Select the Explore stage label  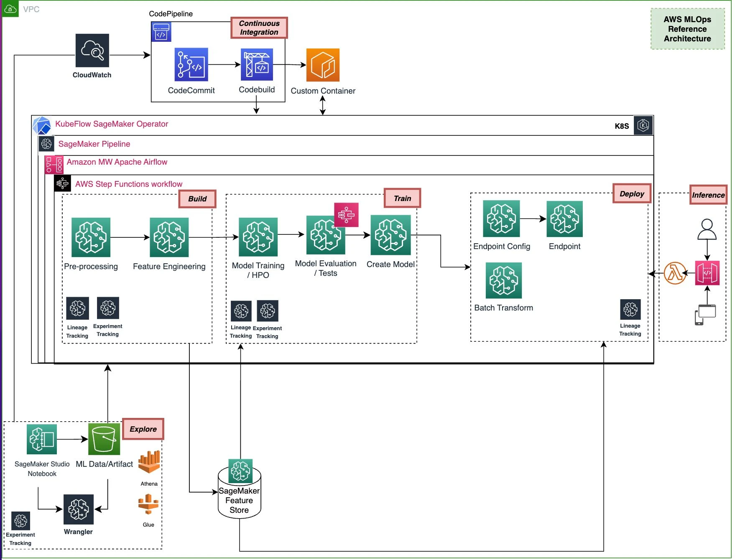(x=143, y=429)
